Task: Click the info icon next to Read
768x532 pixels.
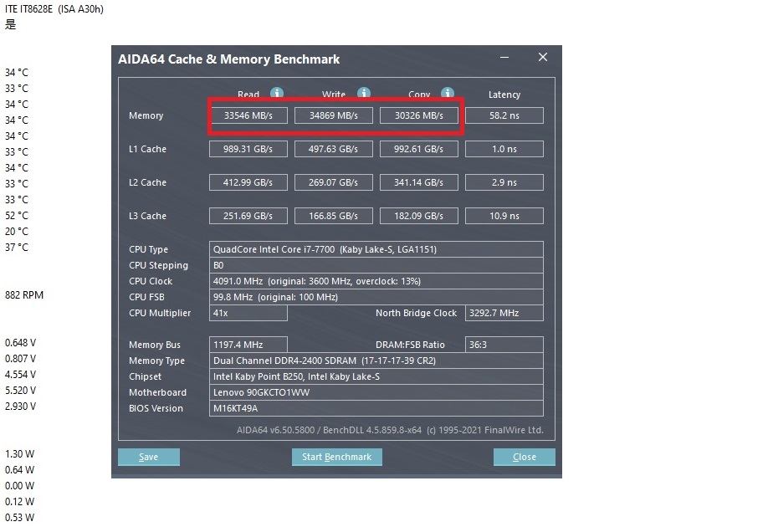Action: [x=277, y=94]
